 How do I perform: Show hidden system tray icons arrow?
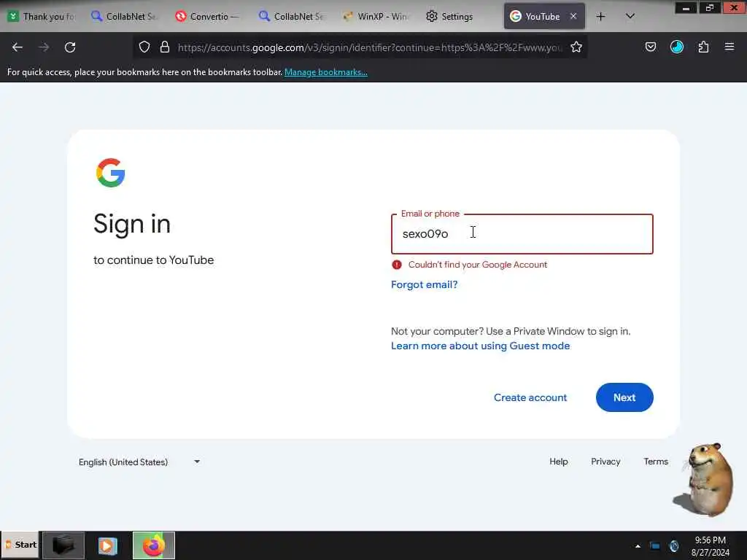point(638,546)
